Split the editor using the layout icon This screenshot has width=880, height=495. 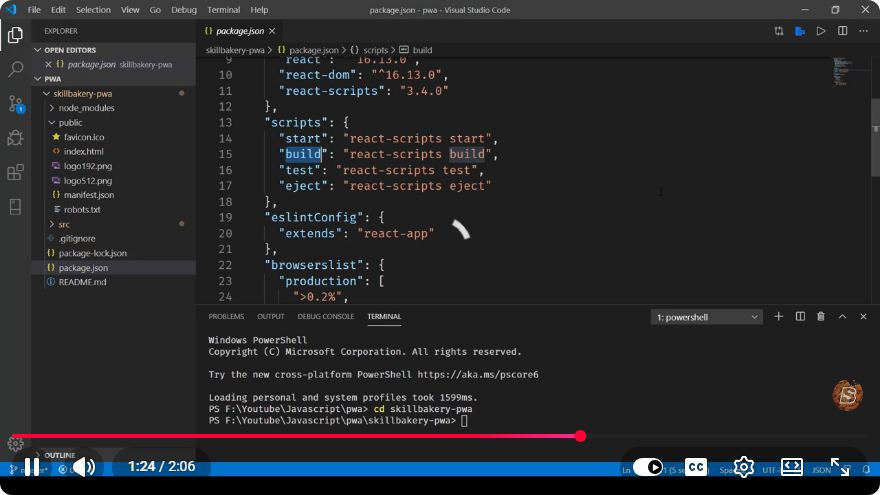coord(842,31)
